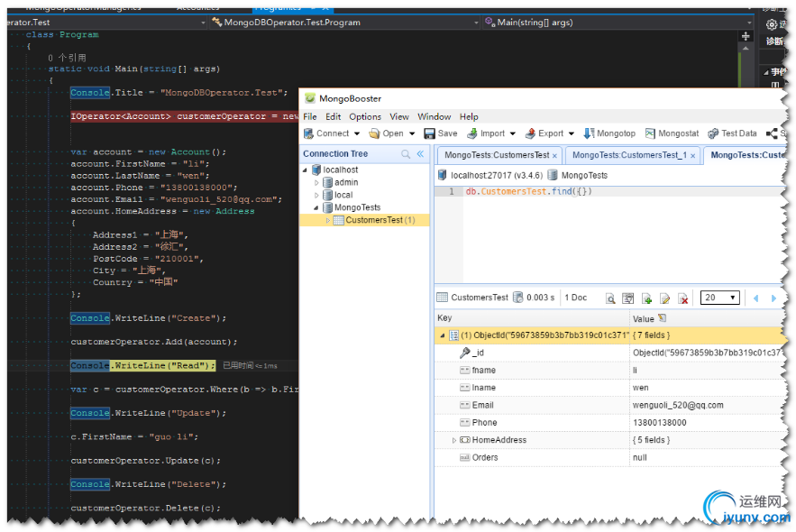The width and height of the screenshot is (796, 532).
Task: Open the Options menu
Action: [365, 116]
